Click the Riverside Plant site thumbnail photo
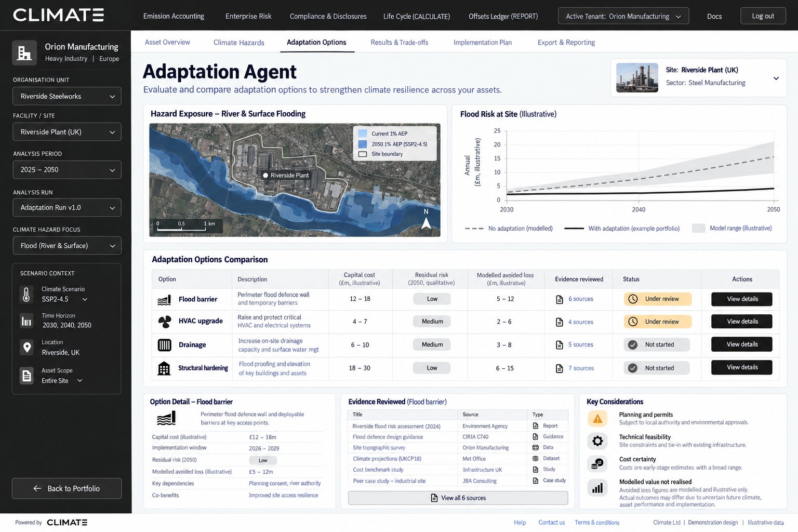The height and width of the screenshot is (532, 798). [637, 78]
